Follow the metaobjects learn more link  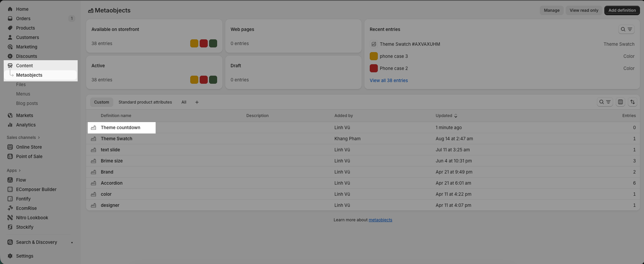click(x=380, y=220)
